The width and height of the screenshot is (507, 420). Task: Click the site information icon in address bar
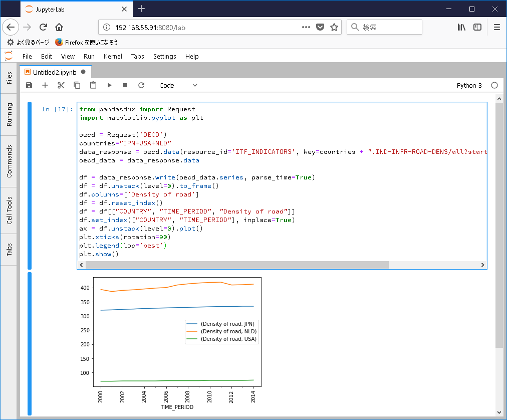point(107,27)
